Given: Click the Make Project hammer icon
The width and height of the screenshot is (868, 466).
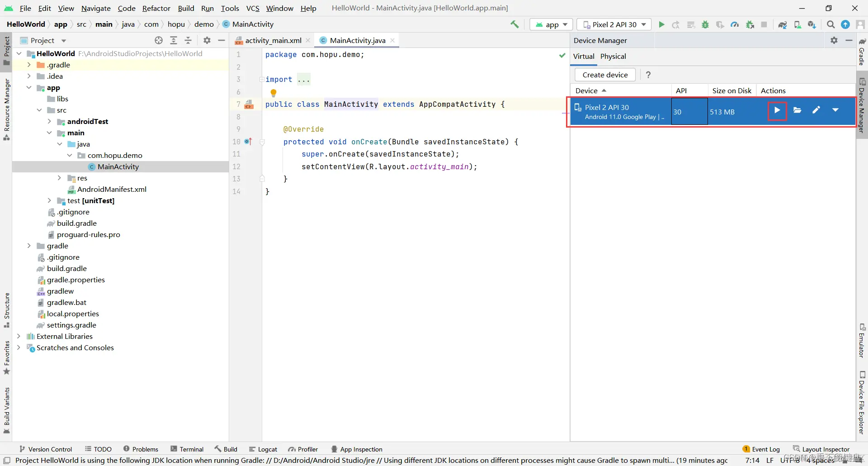Looking at the screenshot, I should pyautogui.click(x=514, y=24).
